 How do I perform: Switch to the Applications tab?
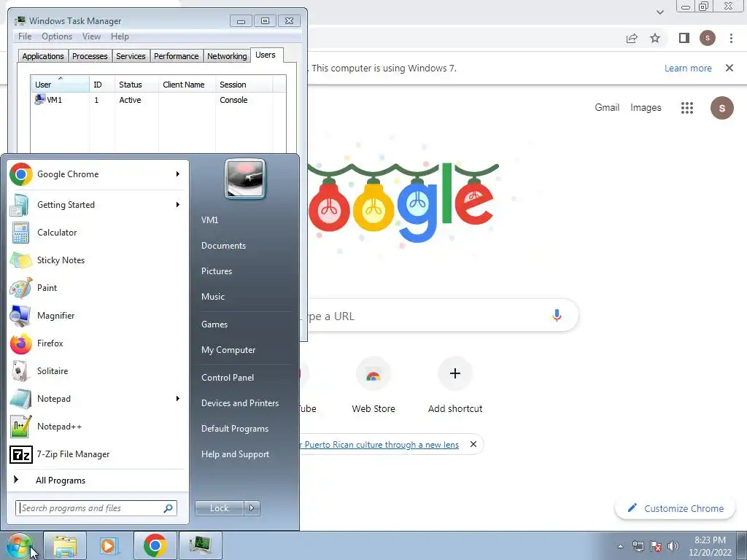pyautogui.click(x=43, y=56)
